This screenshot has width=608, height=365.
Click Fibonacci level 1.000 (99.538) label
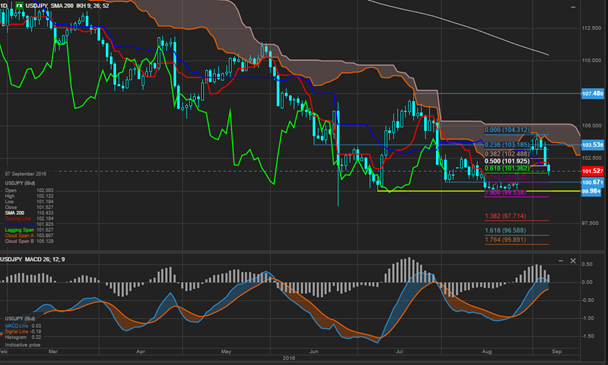(x=506, y=192)
